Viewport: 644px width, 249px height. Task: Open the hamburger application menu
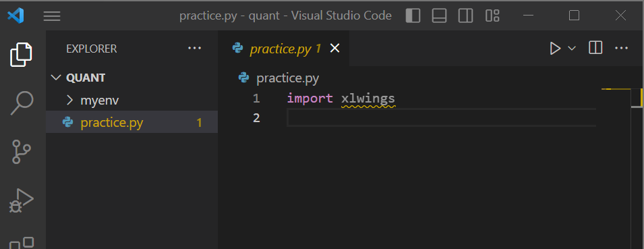(52, 16)
